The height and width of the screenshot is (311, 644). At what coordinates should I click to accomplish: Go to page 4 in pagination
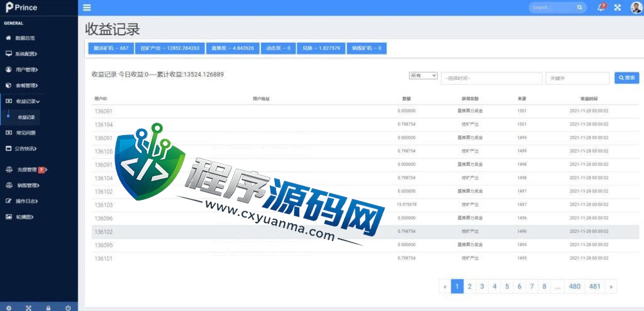click(494, 286)
